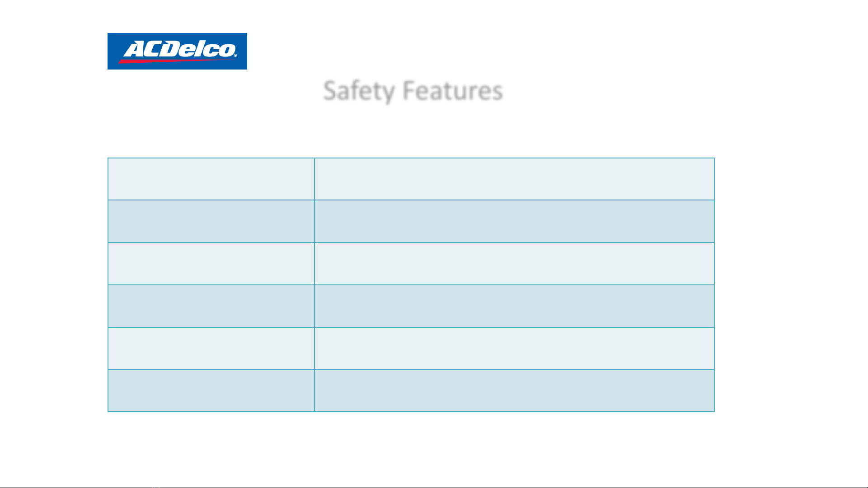This screenshot has height=488, width=868.
Task: Click the fourth row right table cell
Action: (x=514, y=306)
